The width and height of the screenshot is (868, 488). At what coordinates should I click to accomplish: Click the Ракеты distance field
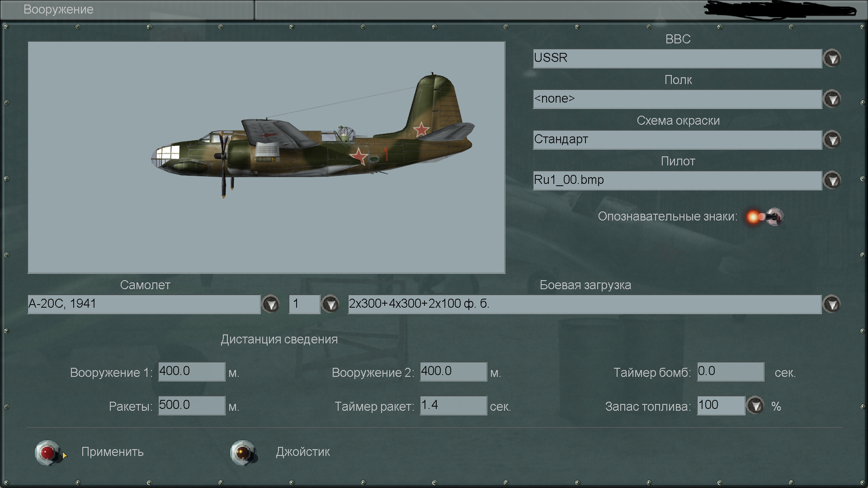tap(191, 405)
